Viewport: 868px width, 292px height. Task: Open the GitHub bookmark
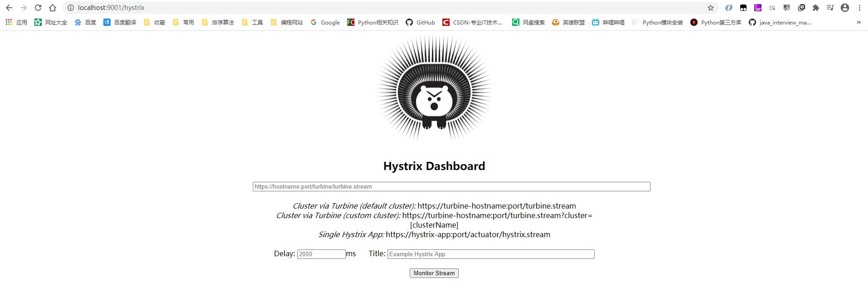tap(420, 22)
